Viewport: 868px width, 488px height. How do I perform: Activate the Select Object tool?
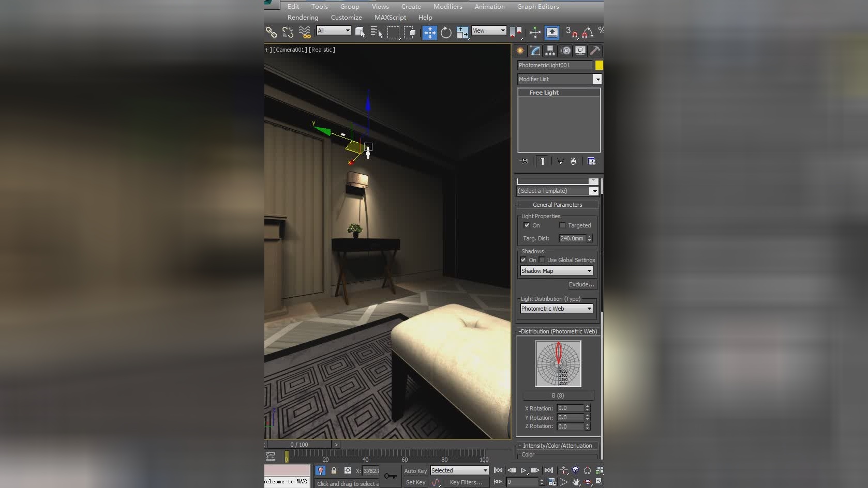(360, 33)
